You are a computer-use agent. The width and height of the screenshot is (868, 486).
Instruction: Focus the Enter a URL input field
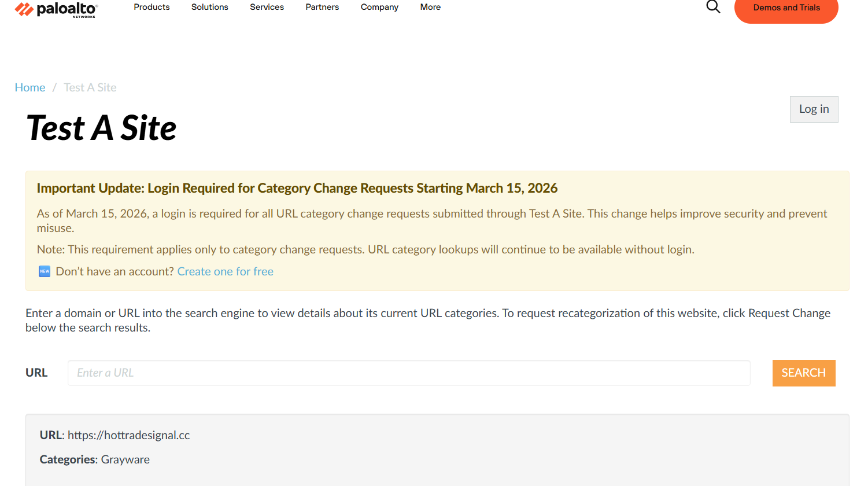pyautogui.click(x=409, y=373)
